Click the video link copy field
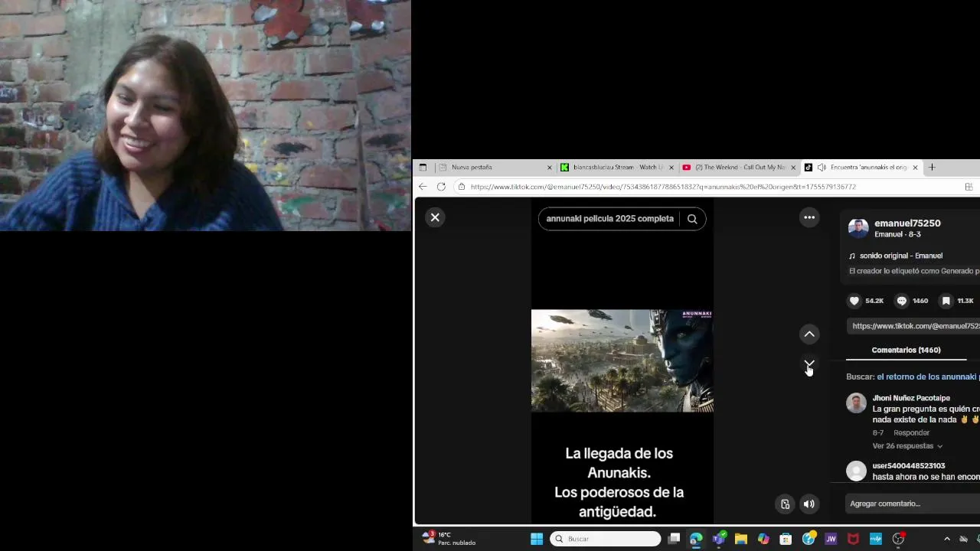Screen dimensions: 980x551 (x=913, y=326)
